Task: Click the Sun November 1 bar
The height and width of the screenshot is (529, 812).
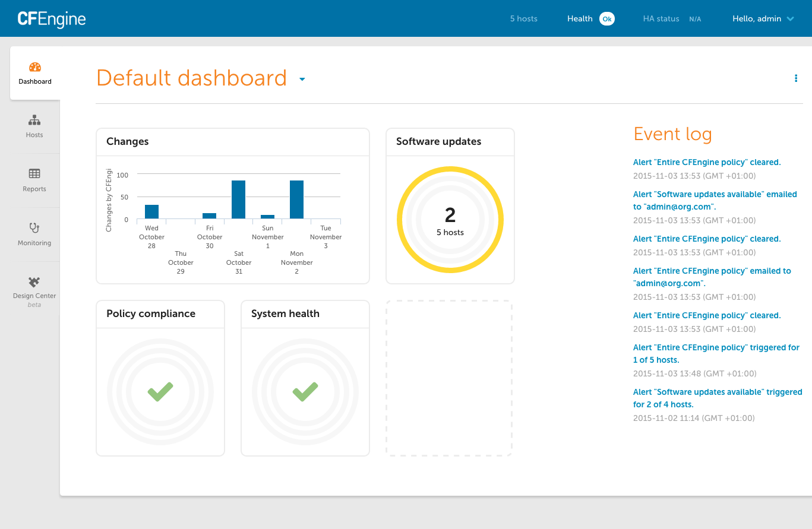Action: pos(268,217)
